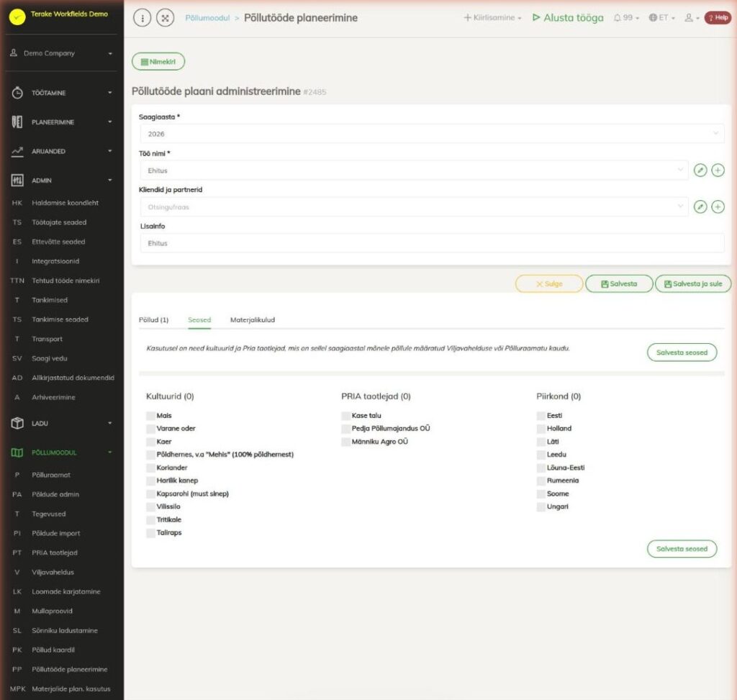Expand the Demo Company selector
The image size is (737, 700).
(61, 53)
